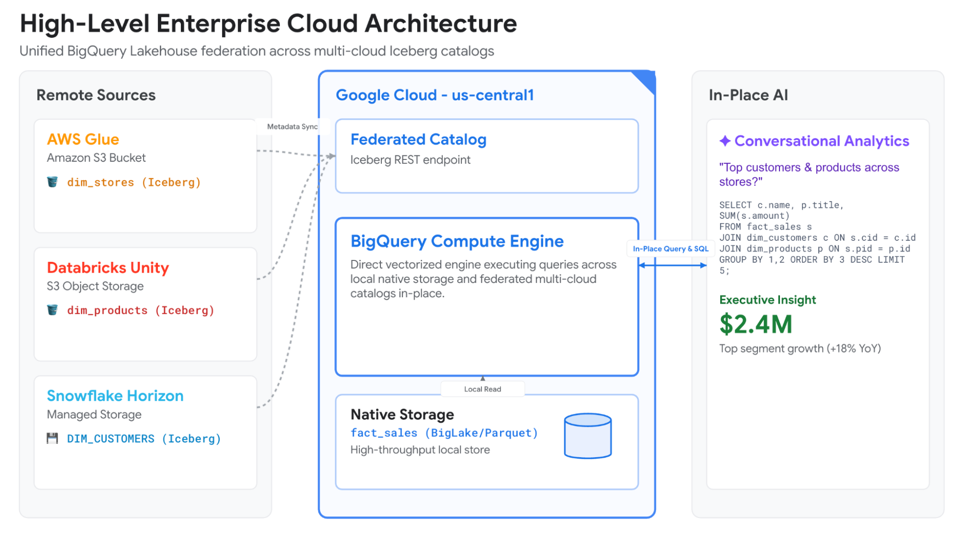
Task: Click the fact_sales (BigLake/Parquet) text
Action: pos(444,433)
